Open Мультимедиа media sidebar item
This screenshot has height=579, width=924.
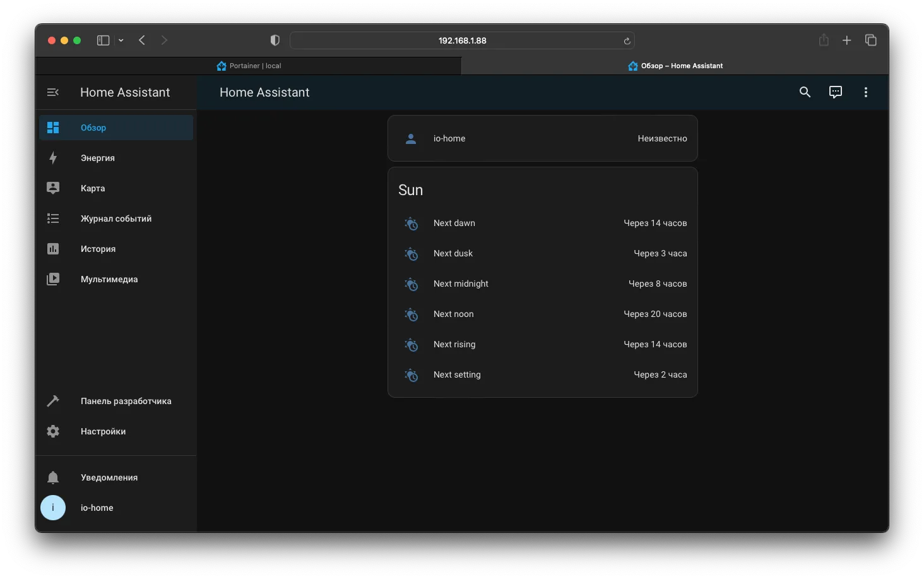(x=116, y=279)
